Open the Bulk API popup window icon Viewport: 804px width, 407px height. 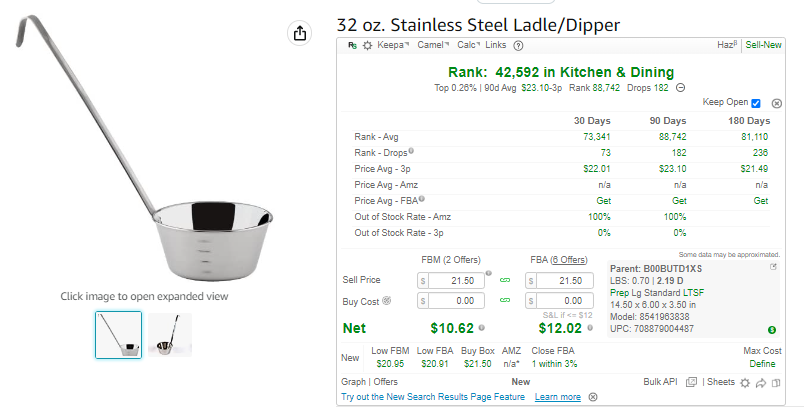tap(691, 382)
